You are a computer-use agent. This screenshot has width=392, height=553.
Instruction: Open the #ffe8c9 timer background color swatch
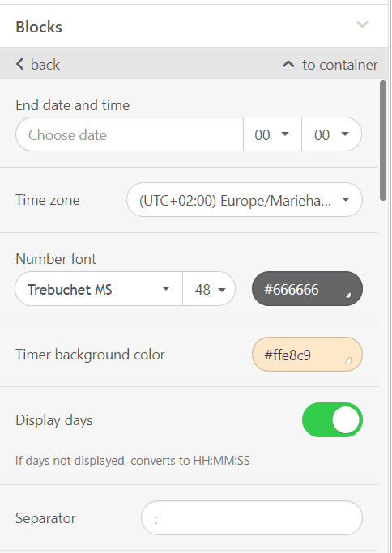click(x=307, y=355)
